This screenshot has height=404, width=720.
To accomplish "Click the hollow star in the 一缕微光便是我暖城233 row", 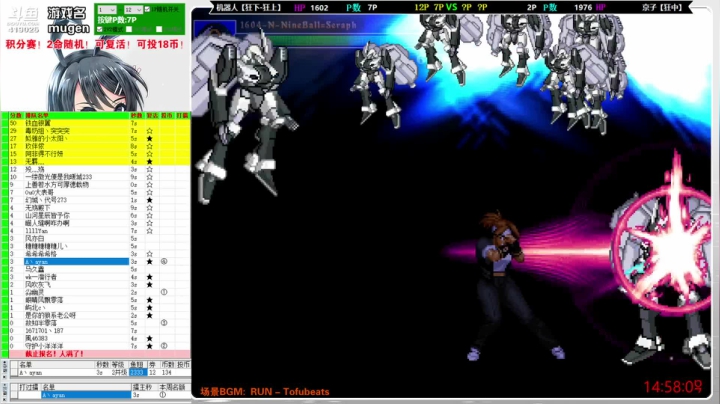I will coord(149,177).
